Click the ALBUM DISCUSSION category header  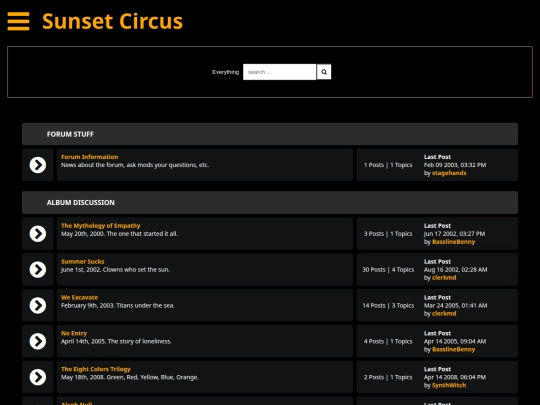click(x=270, y=202)
